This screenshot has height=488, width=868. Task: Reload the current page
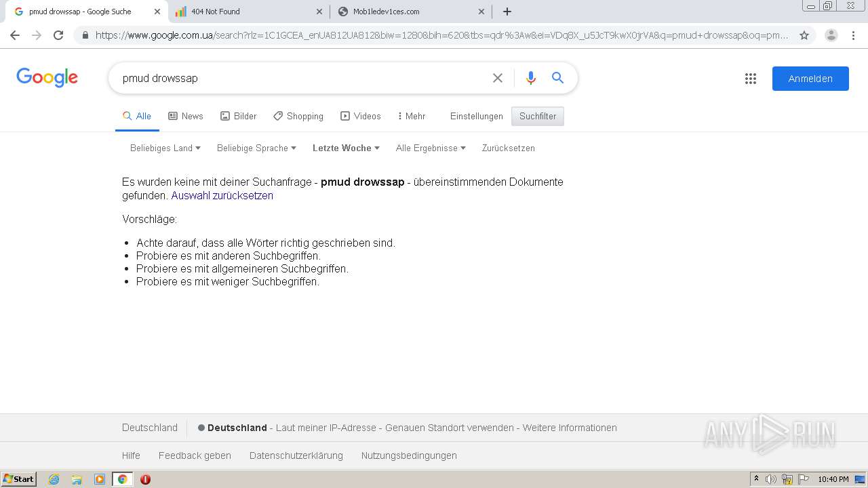pyautogui.click(x=58, y=35)
